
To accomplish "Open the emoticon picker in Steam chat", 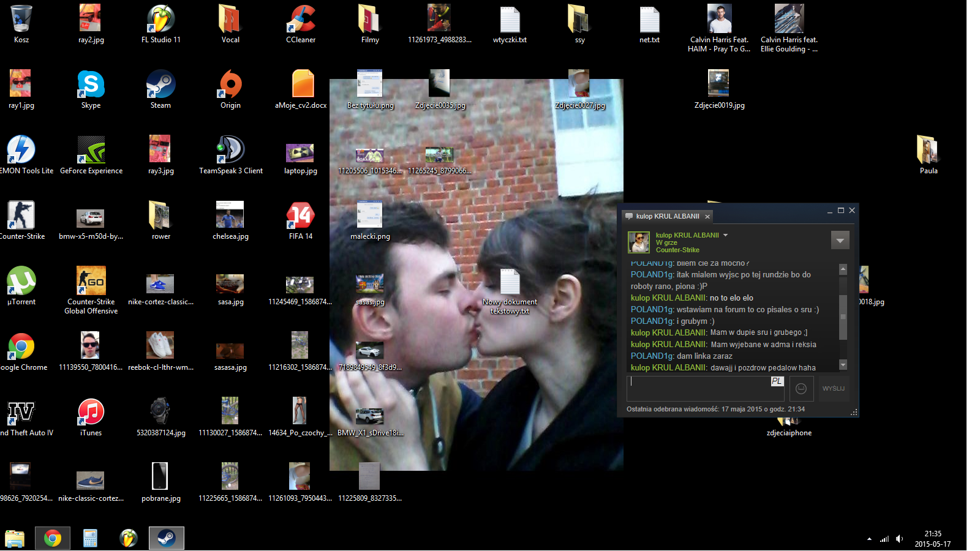I will coord(801,389).
